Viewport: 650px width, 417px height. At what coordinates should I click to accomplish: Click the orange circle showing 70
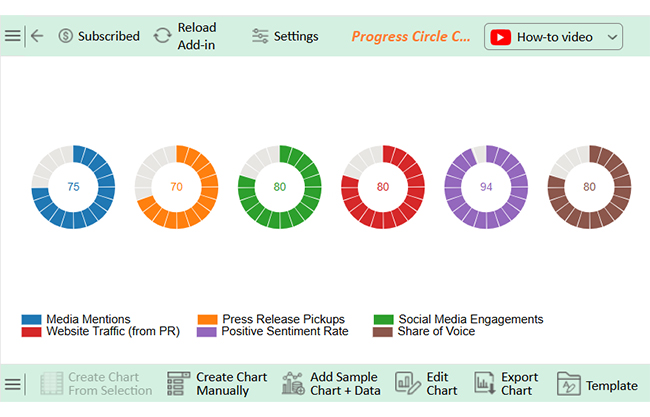177,187
